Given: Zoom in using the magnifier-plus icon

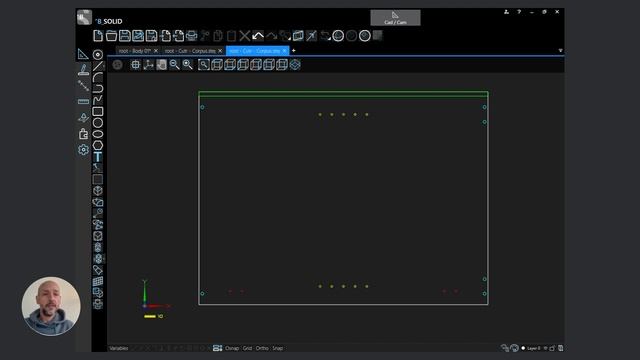Looking at the screenshot, I should 187,64.
